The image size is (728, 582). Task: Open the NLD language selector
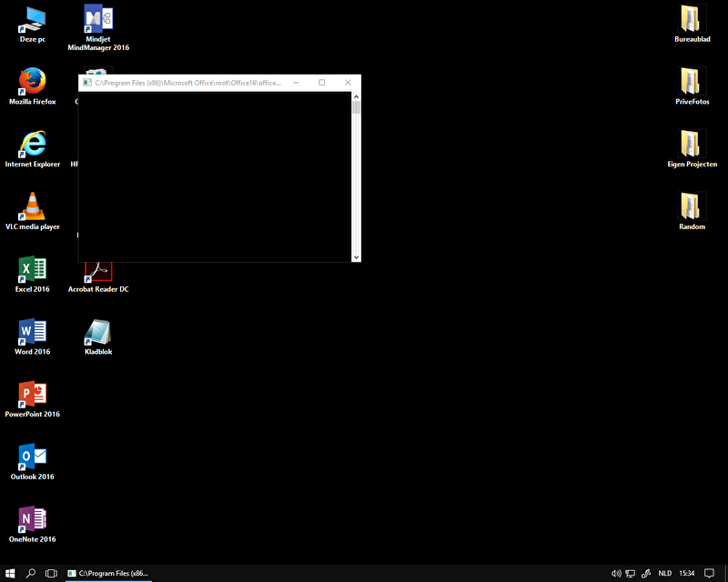[x=664, y=574]
